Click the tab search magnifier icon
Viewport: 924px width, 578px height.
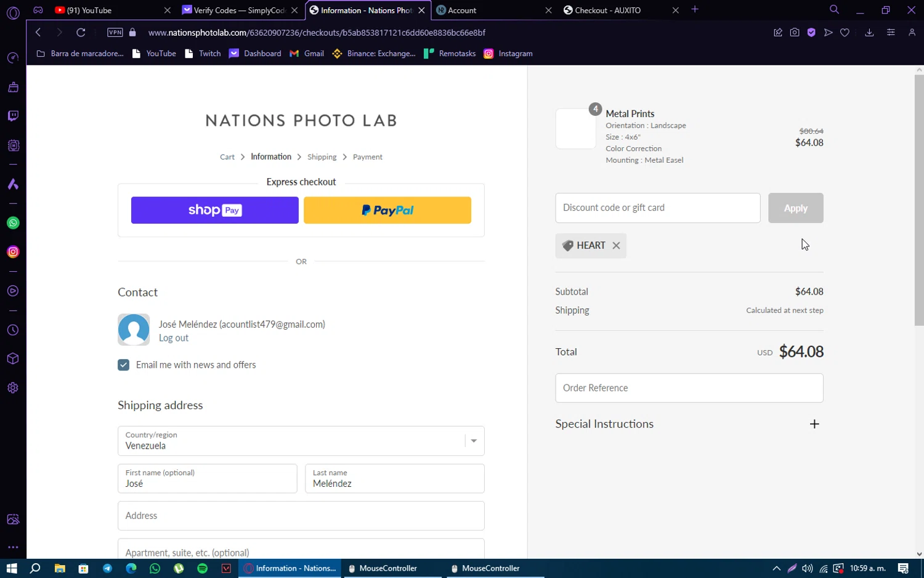(x=834, y=10)
